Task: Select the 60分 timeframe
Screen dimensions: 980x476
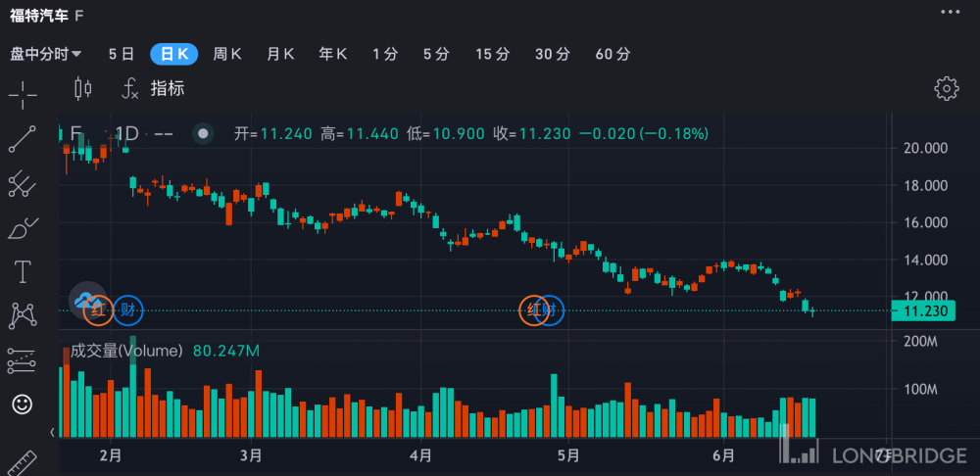Action: point(612,54)
